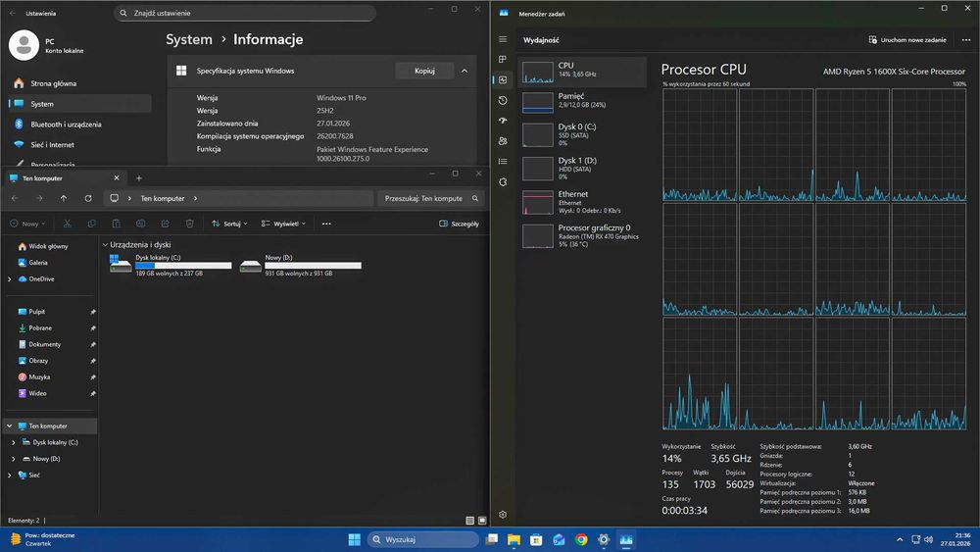The height and width of the screenshot is (552, 980).
Task: Select Ethernet performance item
Action: (582, 202)
